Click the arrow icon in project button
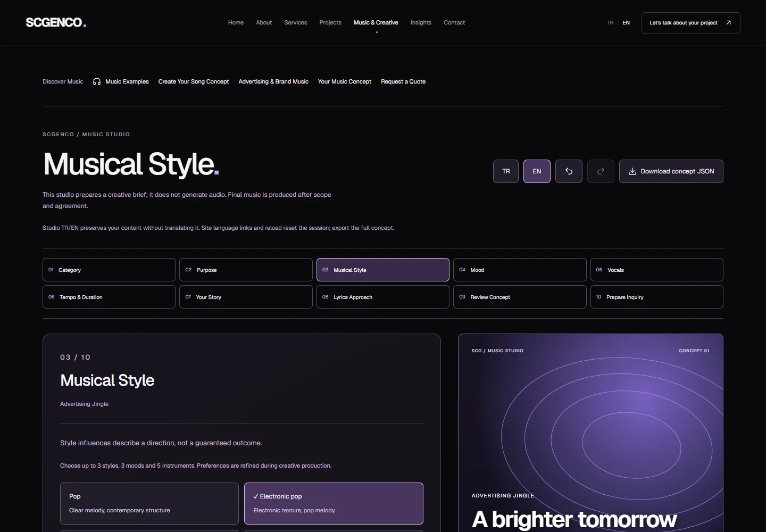Image resolution: width=766 pixels, height=532 pixels. [728, 23]
